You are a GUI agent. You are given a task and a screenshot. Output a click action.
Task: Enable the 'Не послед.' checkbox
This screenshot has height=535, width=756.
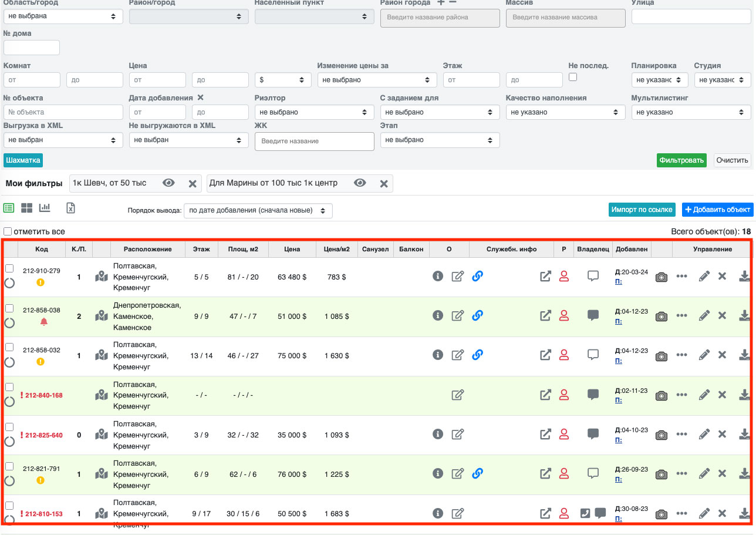(573, 77)
